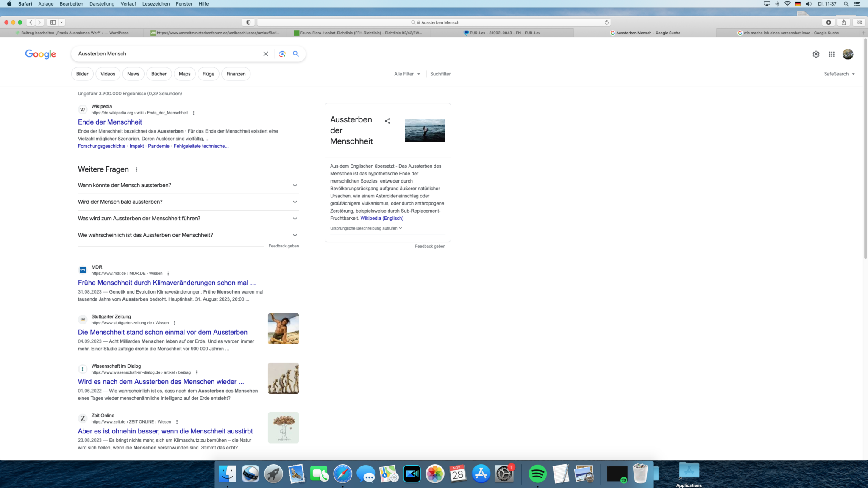Open 'Die Menschheit stand schon einmal vor dem Aussterben'
This screenshot has width=868, height=488.
click(x=163, y=332)
